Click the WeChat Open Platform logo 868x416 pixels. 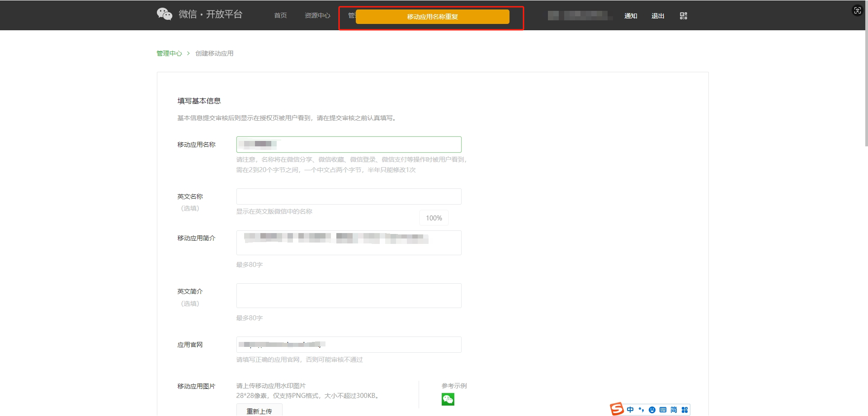coord(199,14)
